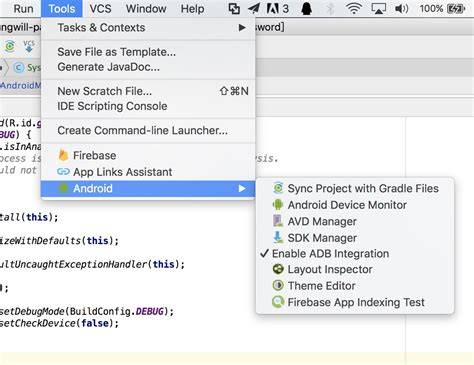The image size is (474, 365).
Task: Click on UncaughtExceptionHandler(this) line
Action: click(92, 264)
